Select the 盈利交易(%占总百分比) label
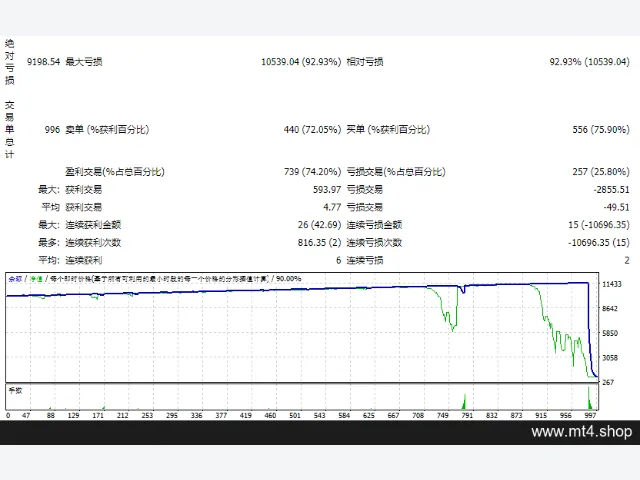Screen dimensions: 640x480 click(x=115, y=171)
